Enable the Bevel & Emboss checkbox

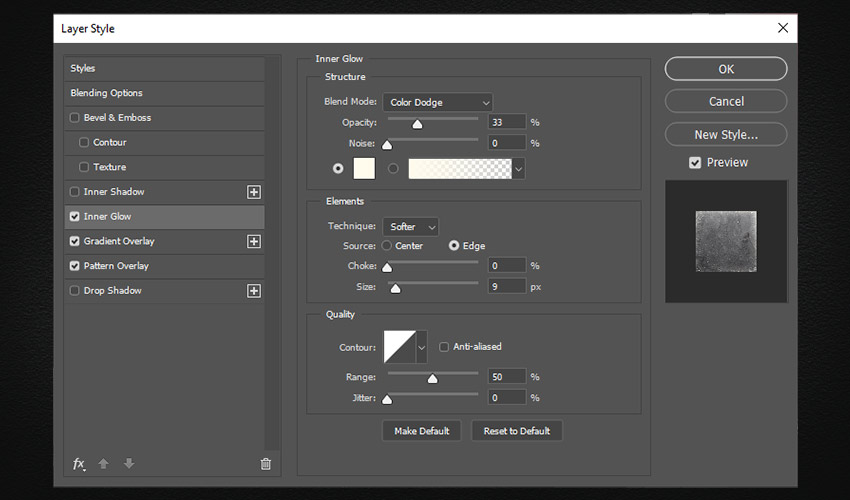74,118
